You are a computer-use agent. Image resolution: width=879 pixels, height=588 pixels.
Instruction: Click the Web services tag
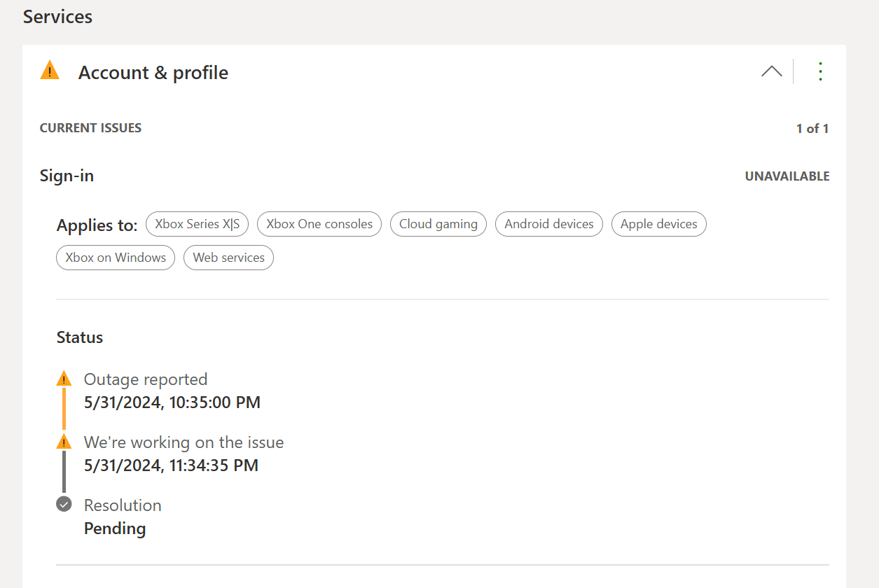tap(228, 258)
